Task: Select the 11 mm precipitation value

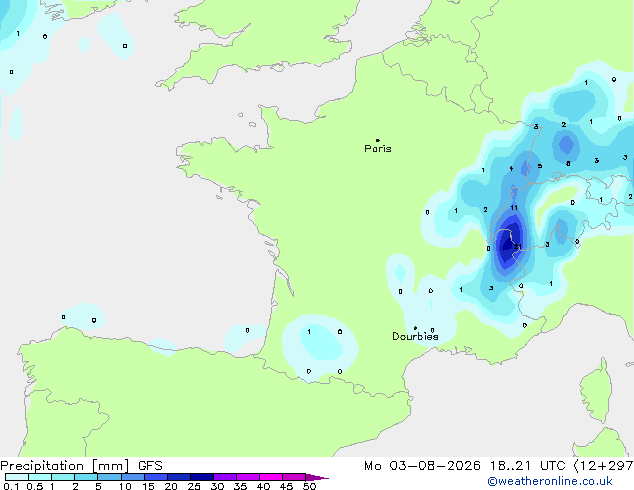Action: (514, 208)
